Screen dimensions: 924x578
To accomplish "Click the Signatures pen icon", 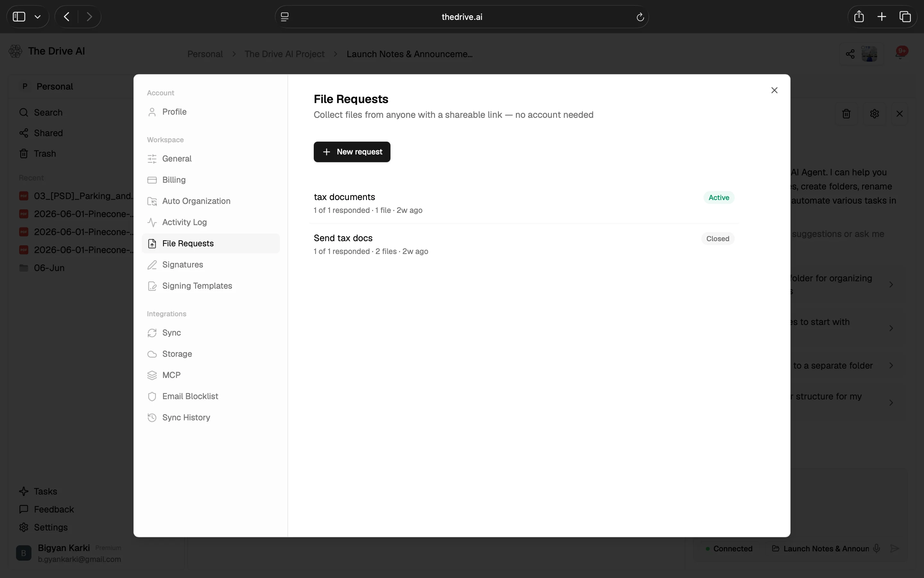I will tap(152, 265).
